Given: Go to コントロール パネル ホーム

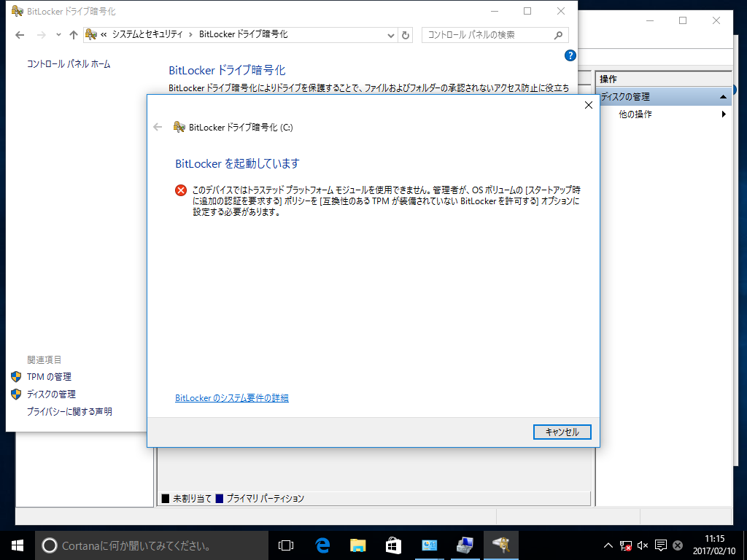Looking at the screenshot, I should click(69, 64).
